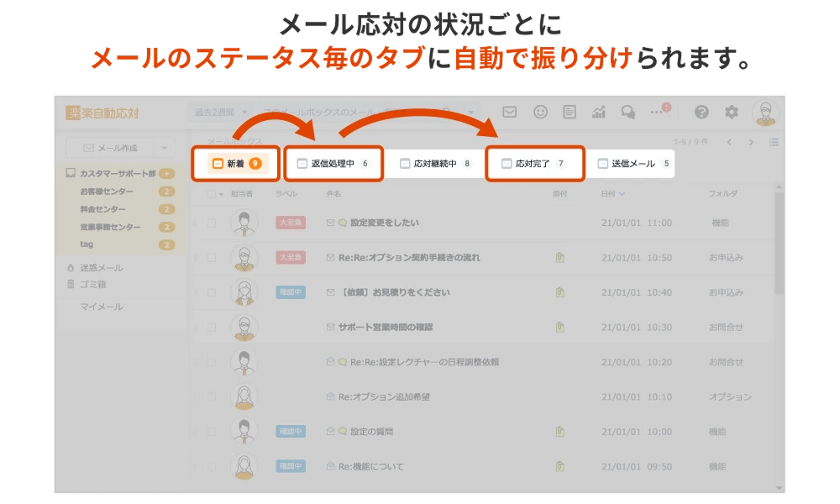Open 営業事務センター folder
The width and height of the screenshot is (840, 504).
(x=110, y=227)
